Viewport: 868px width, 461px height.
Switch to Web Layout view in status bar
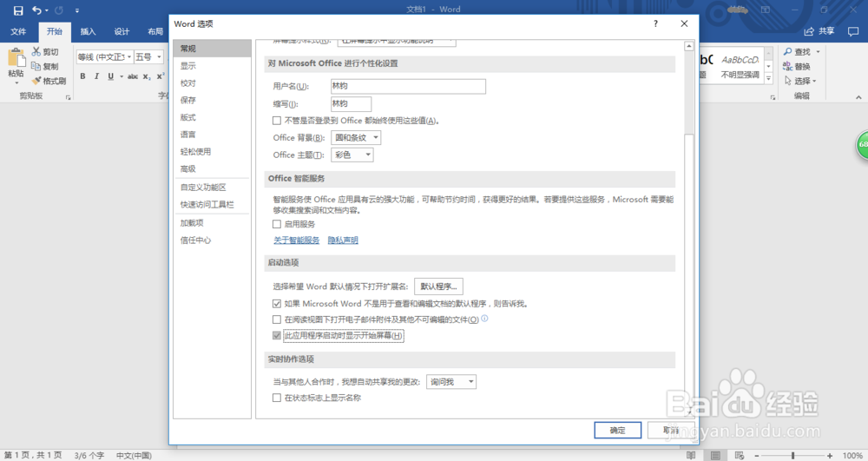(740, 456)
